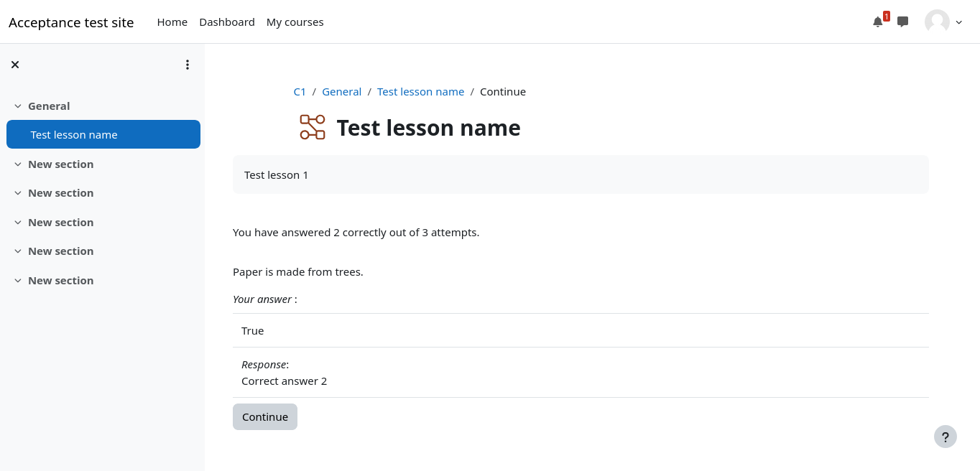The height and width of the screenshot is (471, 980).
Task: Click Test lesson name breadcrumb link
Action: [x=420, y=92]
